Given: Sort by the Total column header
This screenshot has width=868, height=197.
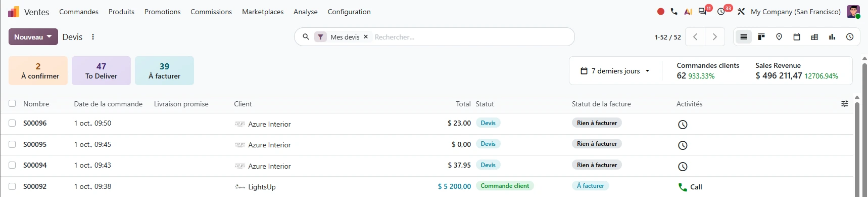Looking at the screenshot, I should tap(463, 104).
